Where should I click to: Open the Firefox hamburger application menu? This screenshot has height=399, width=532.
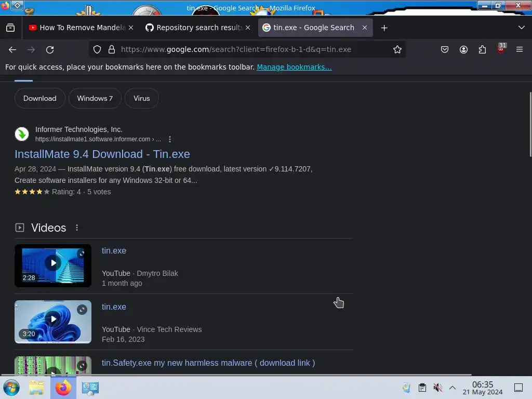(x=520, y=49)
